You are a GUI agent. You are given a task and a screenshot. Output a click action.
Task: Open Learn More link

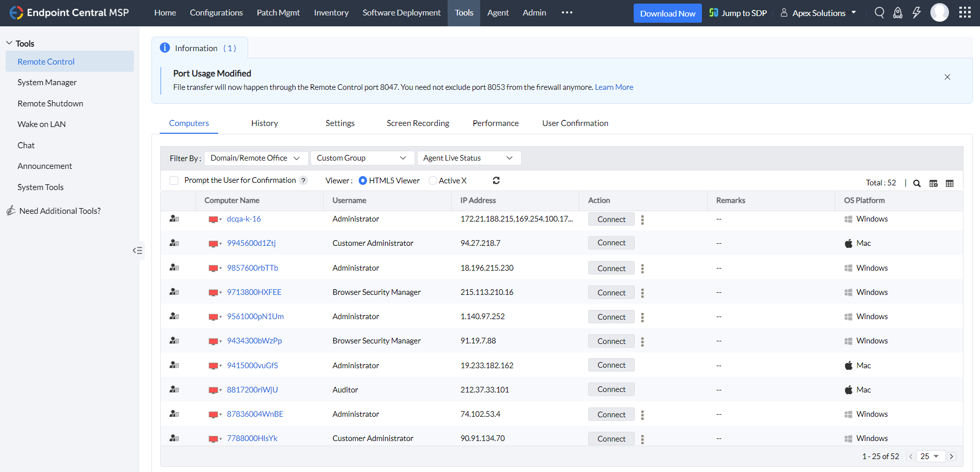[614, 87]
